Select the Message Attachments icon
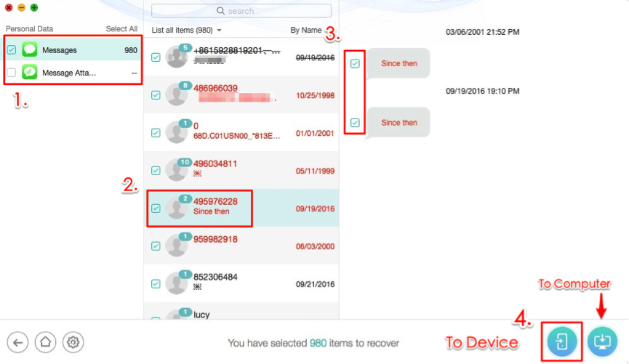 pos(30,72)
